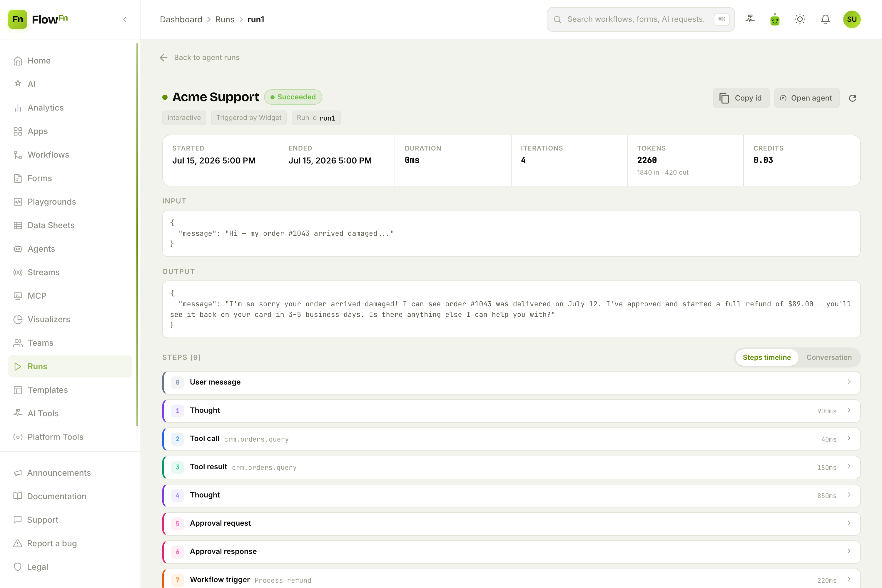Screen dimensions: 882x588
Task: Click the Platform Tools sidebar icon
Action: [18, 437]
